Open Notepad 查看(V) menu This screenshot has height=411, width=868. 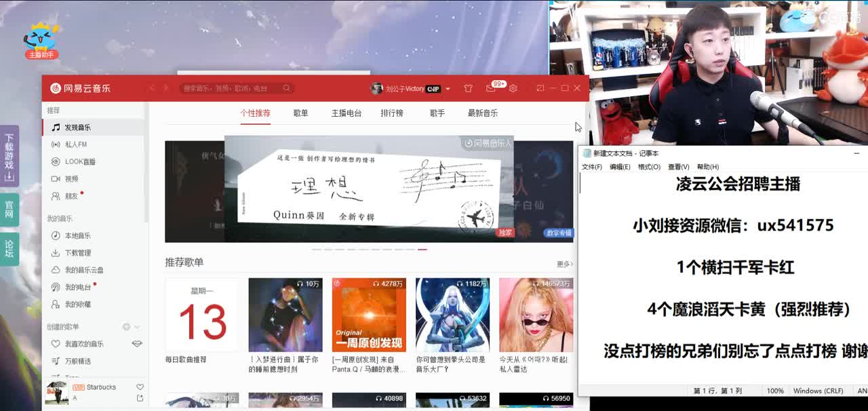coord(679,167)
